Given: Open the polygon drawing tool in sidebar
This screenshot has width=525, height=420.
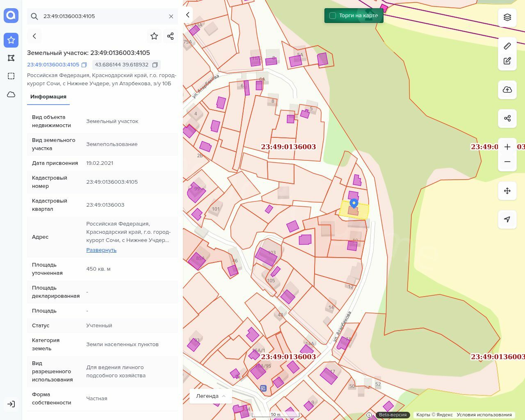Looking at the screenshot, I should [x=11, y=58].
